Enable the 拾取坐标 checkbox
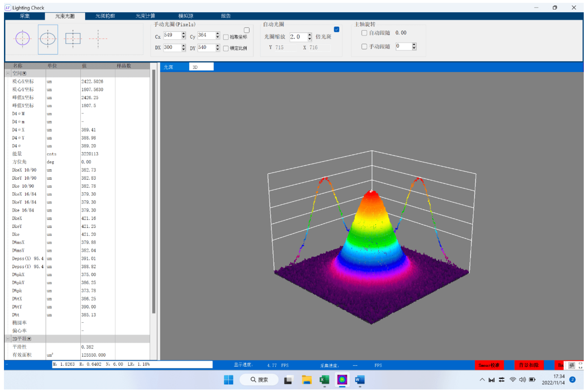Screen dimensions: 588x392 tap(226, 37)
